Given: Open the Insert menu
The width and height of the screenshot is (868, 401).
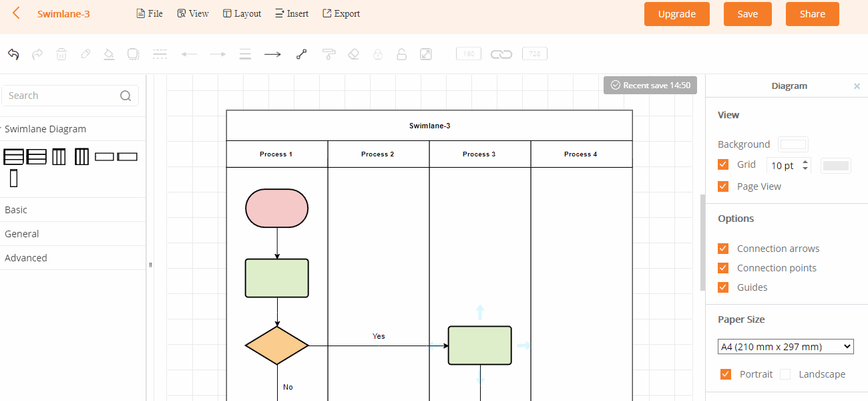Looking at the screenshot, I should click(292, 13).
